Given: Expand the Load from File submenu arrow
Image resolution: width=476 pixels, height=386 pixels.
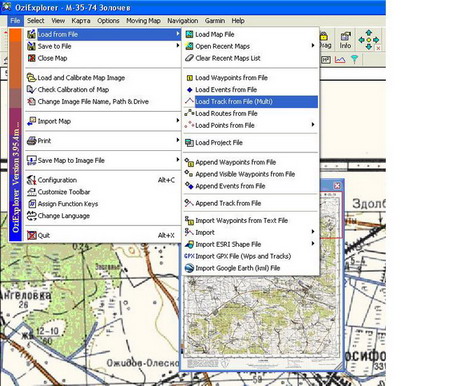Looking at the screenshot, I should coord(178,34).
